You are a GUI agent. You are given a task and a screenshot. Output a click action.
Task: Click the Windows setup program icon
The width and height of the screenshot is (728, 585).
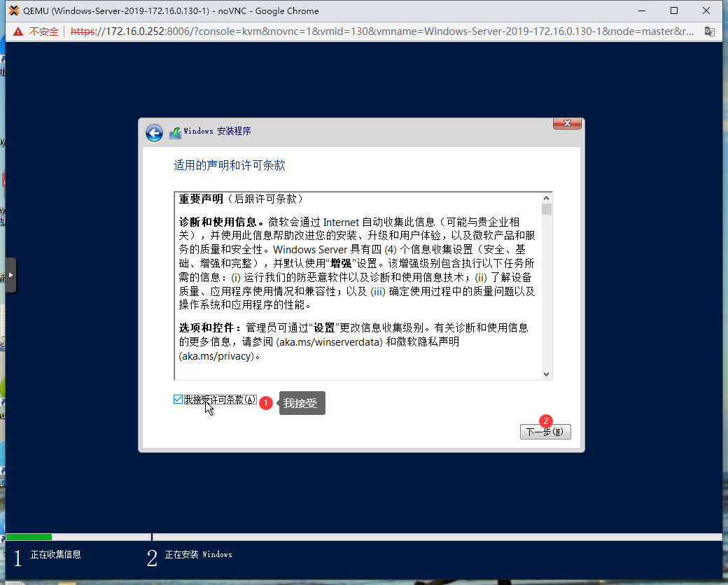click(175, 132)
